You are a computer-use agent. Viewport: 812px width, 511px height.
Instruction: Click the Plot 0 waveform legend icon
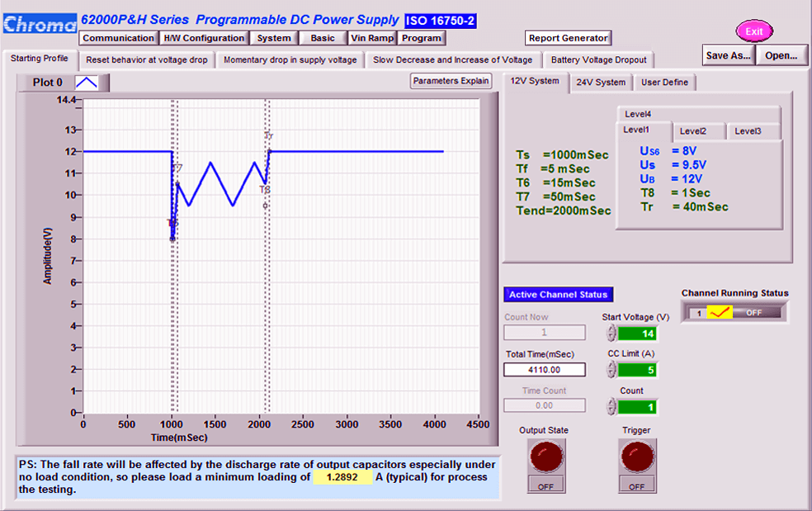point(87,83)
